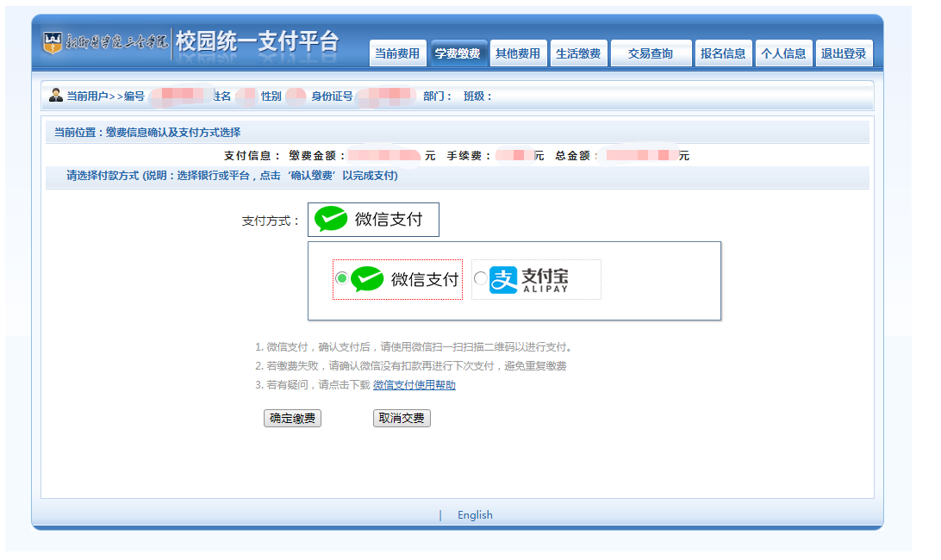The width and height of the screenshot is (941, 560).
Task: Open the 个人信息 tab
Action: 783,53
